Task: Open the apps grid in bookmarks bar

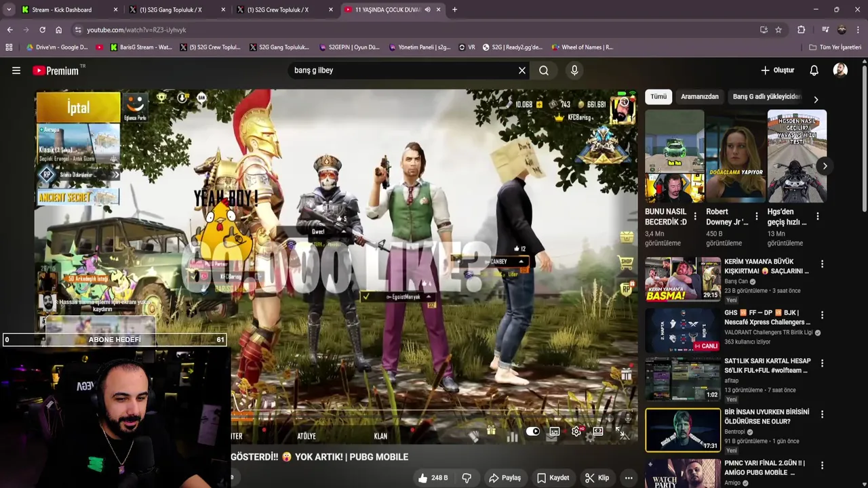Action: [x=9, y=47]
